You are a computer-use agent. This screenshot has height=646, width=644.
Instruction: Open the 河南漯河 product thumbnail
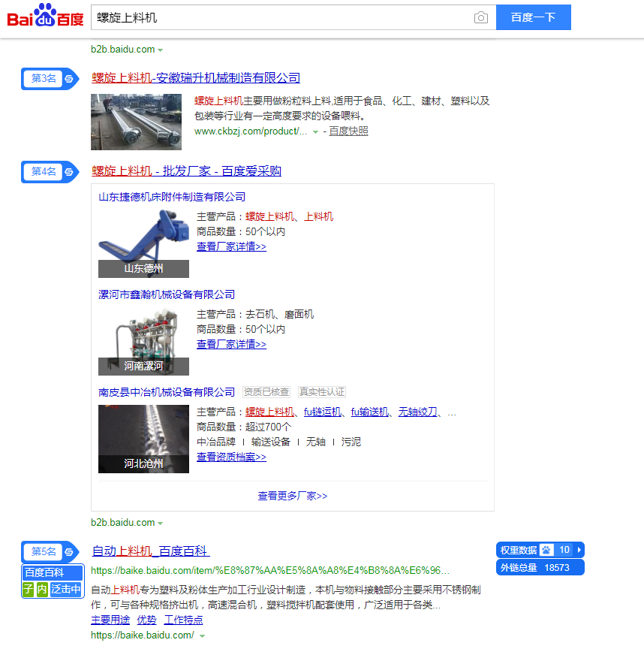click(x=143, y=341)
